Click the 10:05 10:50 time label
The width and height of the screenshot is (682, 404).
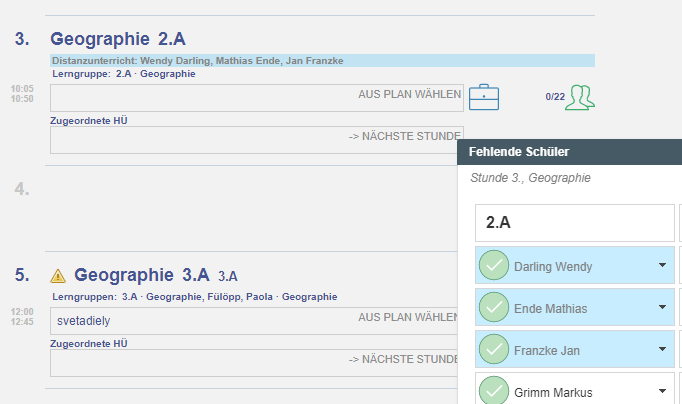22,93
